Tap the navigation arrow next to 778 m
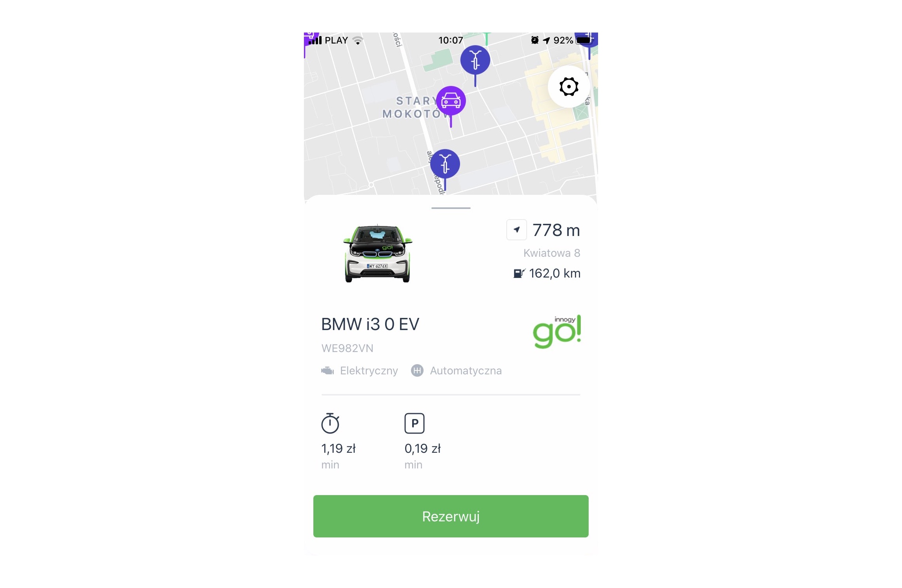 tap(516, 230)
